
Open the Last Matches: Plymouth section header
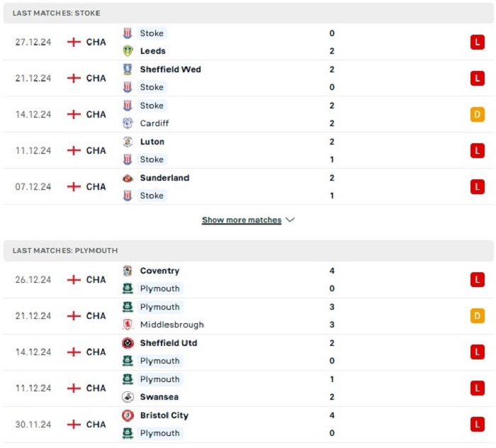248,250
